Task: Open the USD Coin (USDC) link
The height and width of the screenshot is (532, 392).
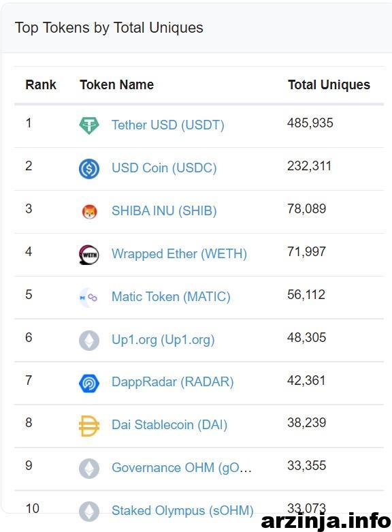Action: (x=164, y=168)
